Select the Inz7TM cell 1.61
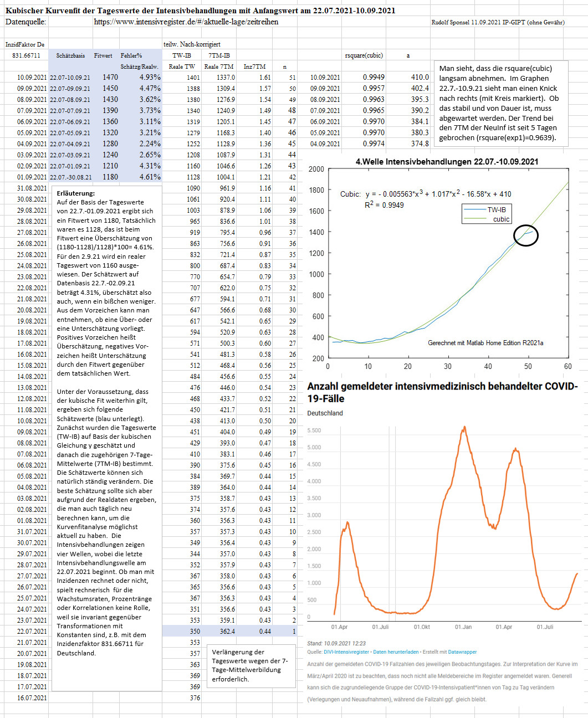This screenshot has width=588, height=718. 265,78
